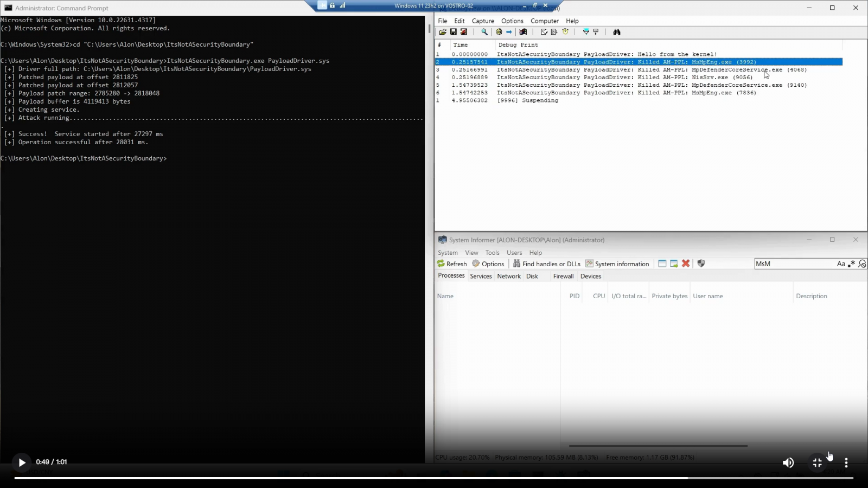Image resolution: width=868 pixels, height=488 pixels.
Task: Click the Highlight icon next to the filter funnel
Action: click(x=596, y=32)
